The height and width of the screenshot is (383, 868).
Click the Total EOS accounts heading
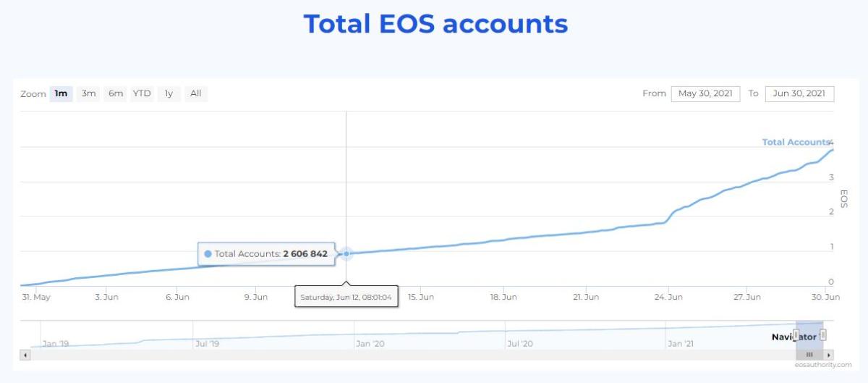(435, 24)
